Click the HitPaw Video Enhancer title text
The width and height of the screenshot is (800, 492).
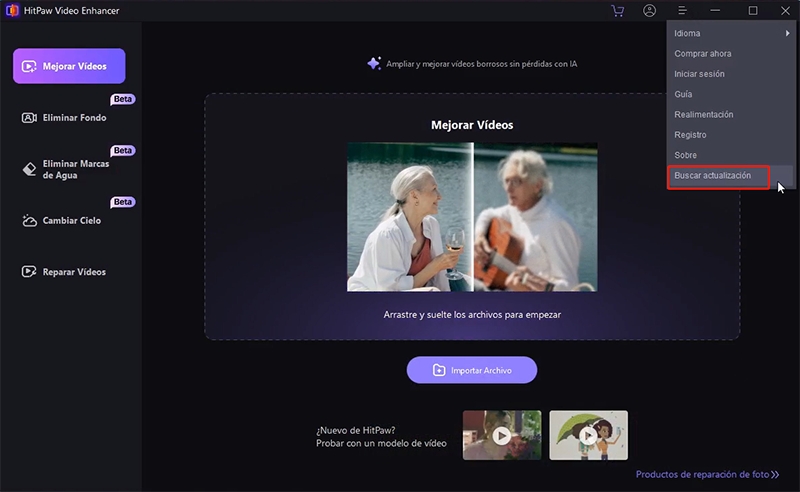pos(71,11)
